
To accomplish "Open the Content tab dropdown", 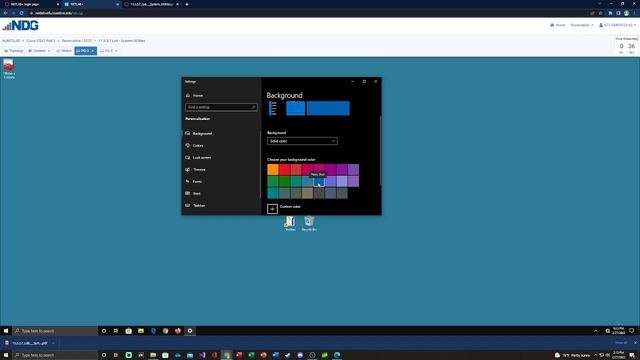I will [x=39, y=51].
